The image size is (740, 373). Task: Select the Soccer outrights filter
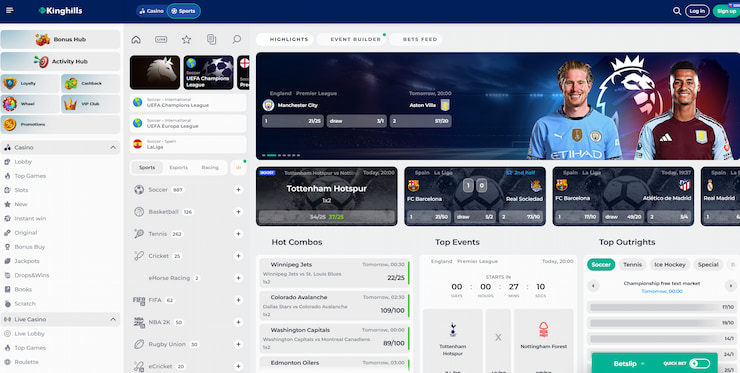tap(601, 265)
